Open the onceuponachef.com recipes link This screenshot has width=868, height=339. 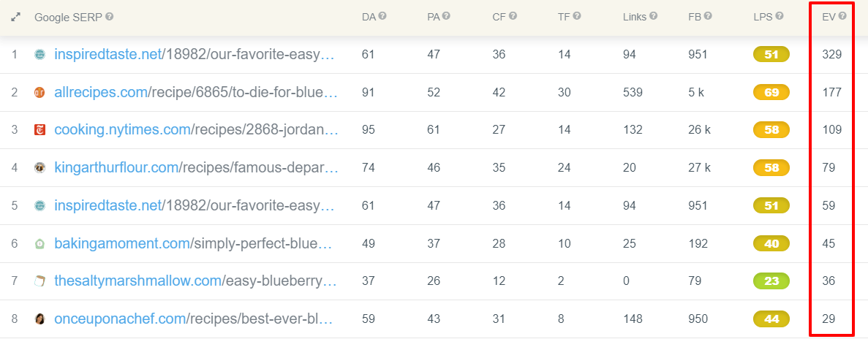tap(194, 319)
